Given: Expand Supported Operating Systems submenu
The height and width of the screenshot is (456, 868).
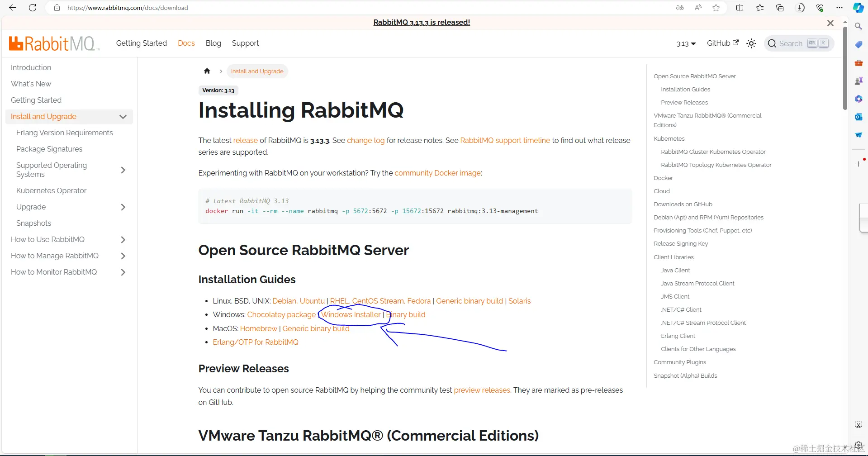Looking at the screenshot, I should pos(123,170).
